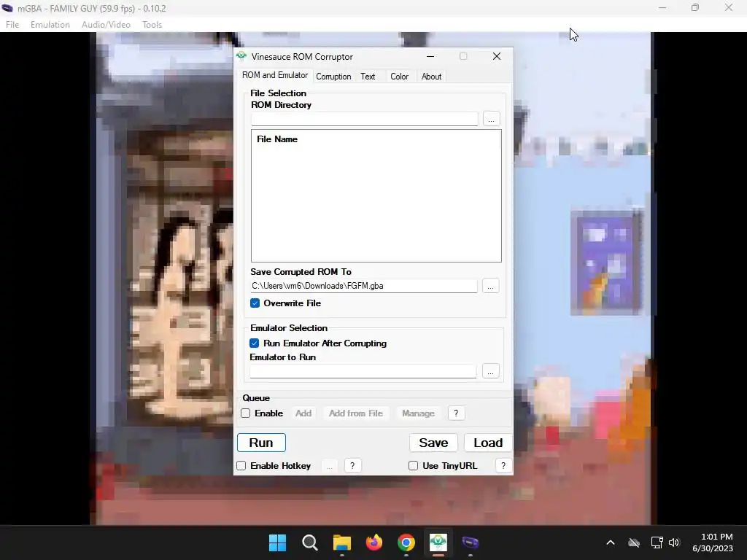The height and width of the screenshot is (560, 747).
Task: Browse for corrupted ROM save location
Action: coord(491,286)
